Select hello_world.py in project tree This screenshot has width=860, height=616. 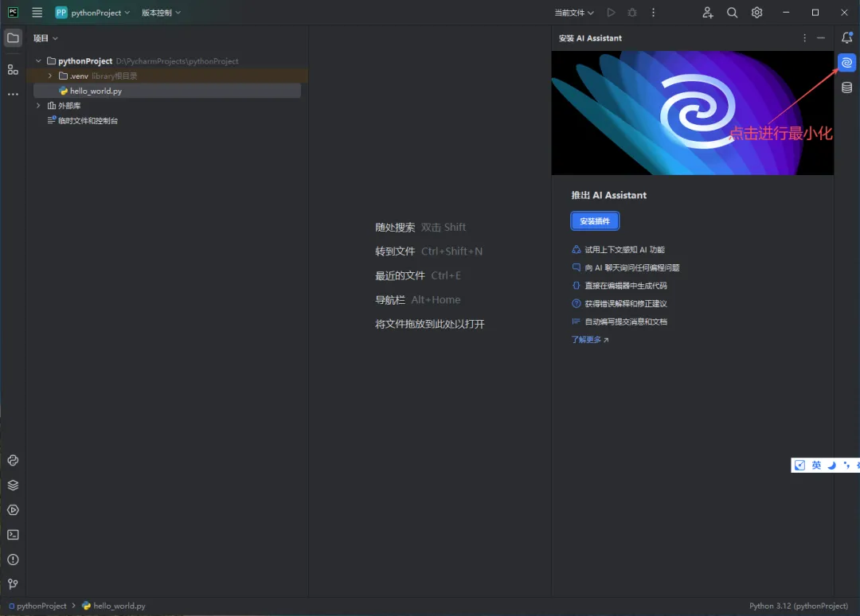tap(167, 91)
